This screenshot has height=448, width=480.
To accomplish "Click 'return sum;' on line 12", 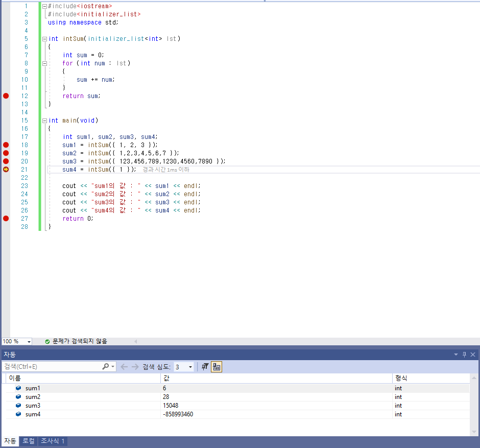I will 81,96.
